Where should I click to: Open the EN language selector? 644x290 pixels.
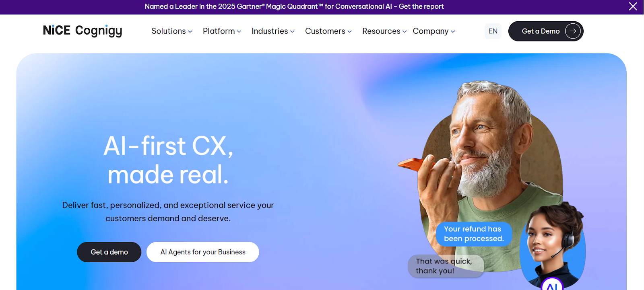coord(493,31)
